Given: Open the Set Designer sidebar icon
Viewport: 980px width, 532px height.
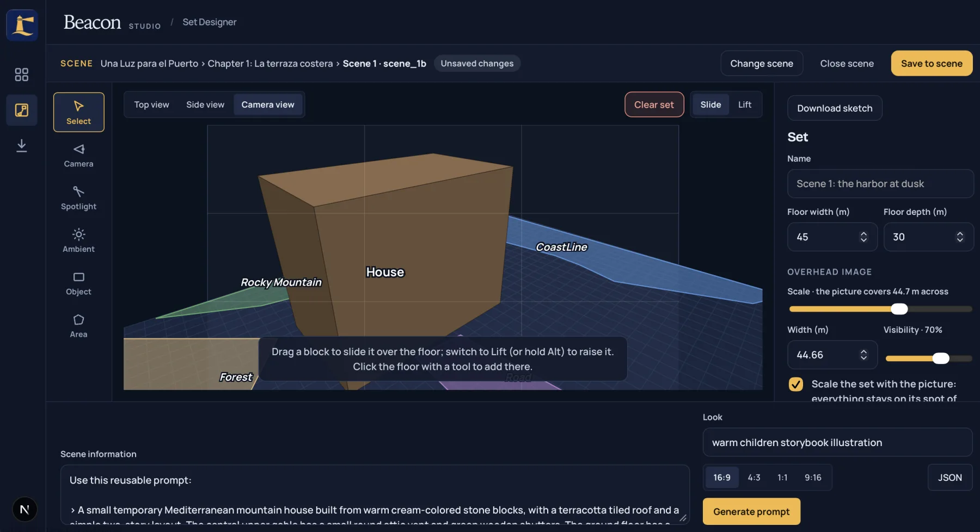Looking at the screenshot, I should 22,110.
